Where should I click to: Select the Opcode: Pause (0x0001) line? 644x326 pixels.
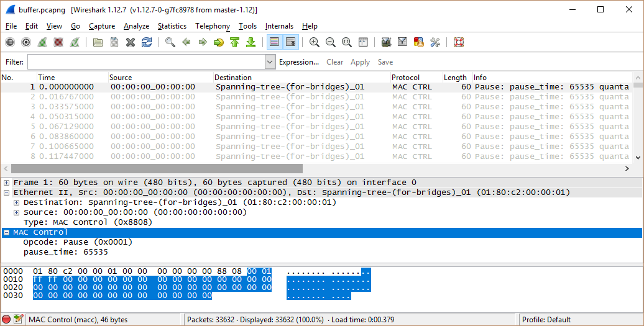(78, 242)
